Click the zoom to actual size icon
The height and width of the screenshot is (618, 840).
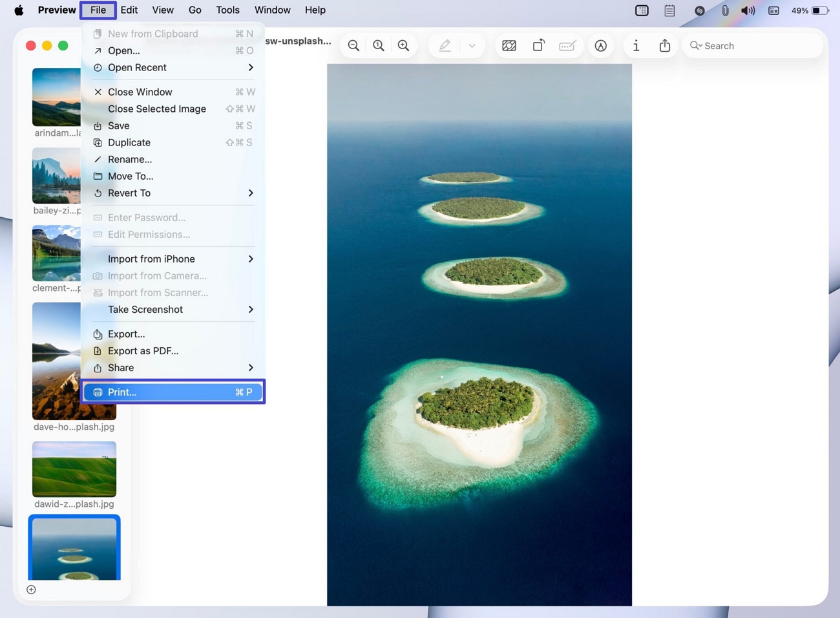coord(379,46)
